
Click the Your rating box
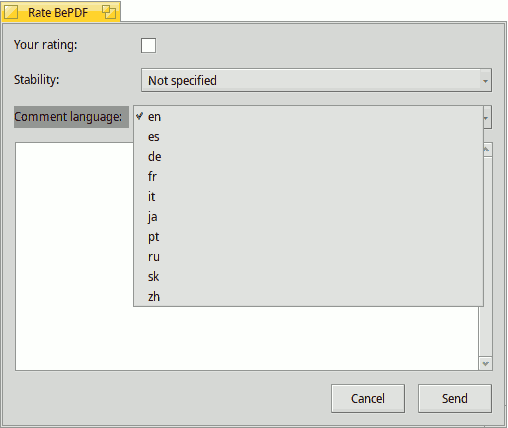tap(148, 45)
